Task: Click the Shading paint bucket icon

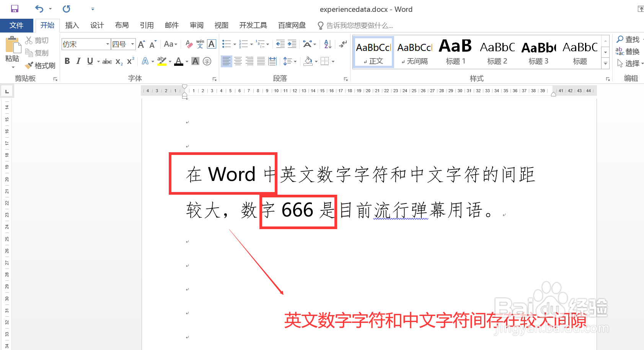Action: (308, 61)
